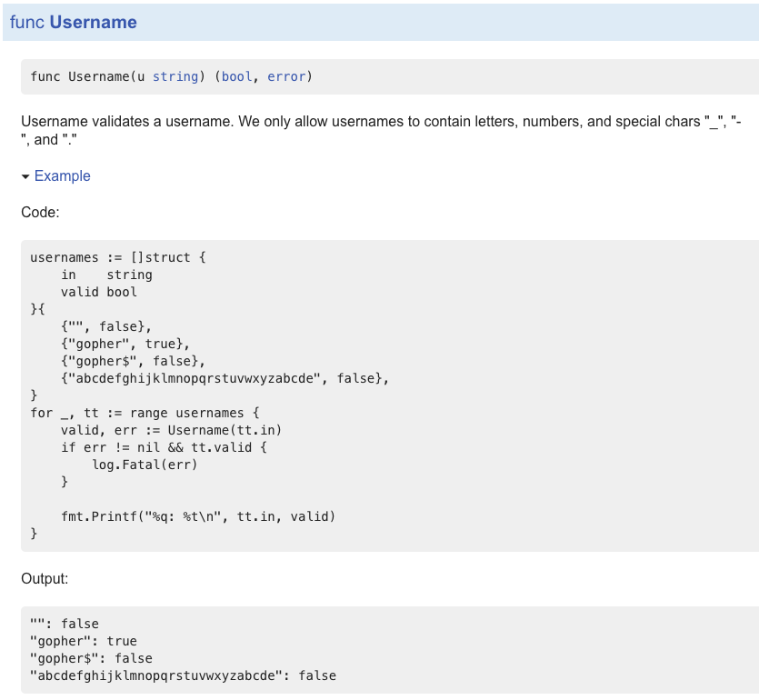Open the bool type documentation link
This screenshot has height=700, width=759.
coord(236,76)
